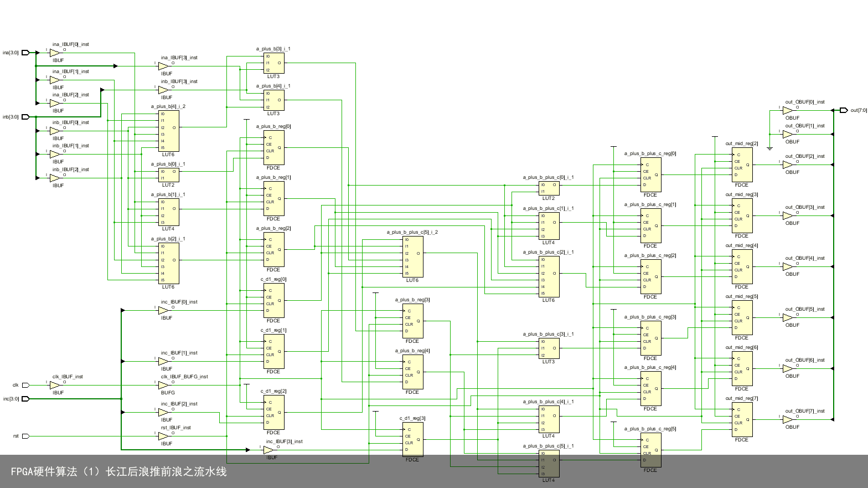Select the out_OBUF[0]_inst output buffer
This screenshot has width=868, height=488.
[788, 110]
